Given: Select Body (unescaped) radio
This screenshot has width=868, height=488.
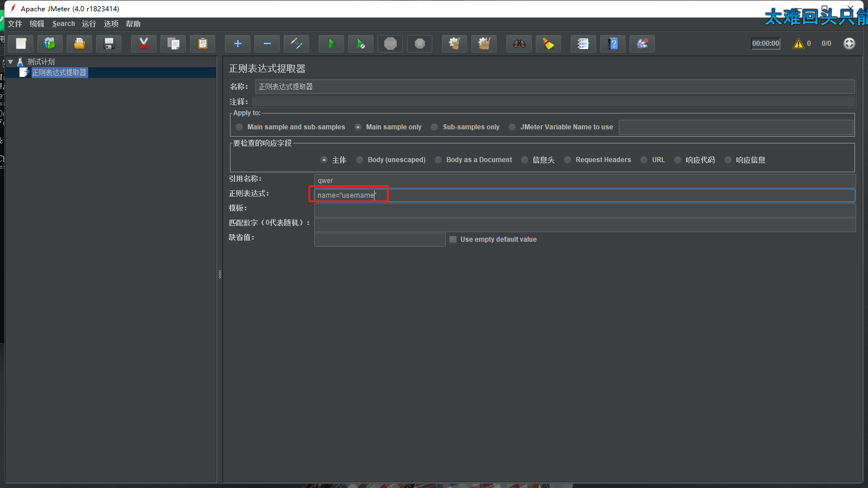Looking at the screenshot, I should 359,160.
